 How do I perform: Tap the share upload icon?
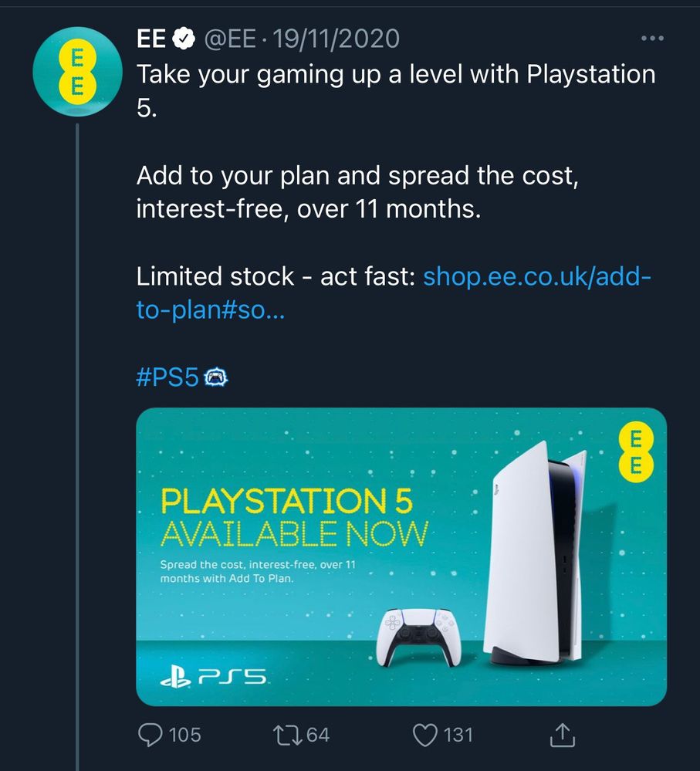point(562,735)
